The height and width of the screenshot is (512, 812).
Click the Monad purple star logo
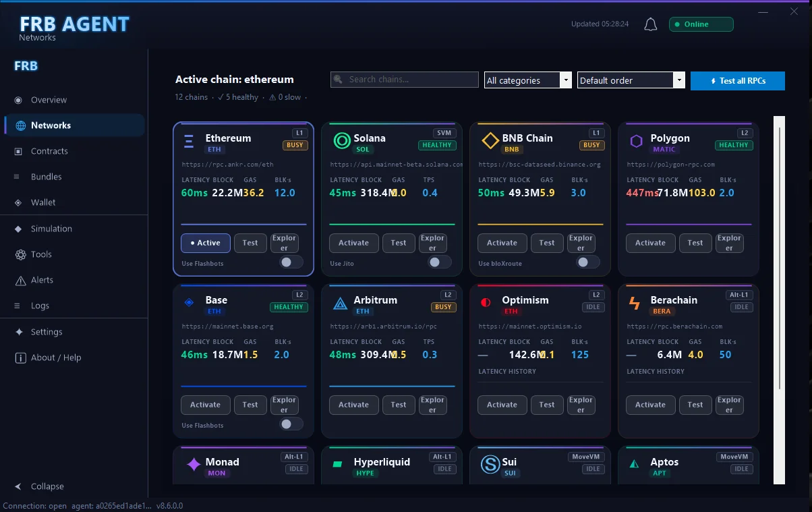[x=194, y=464]
